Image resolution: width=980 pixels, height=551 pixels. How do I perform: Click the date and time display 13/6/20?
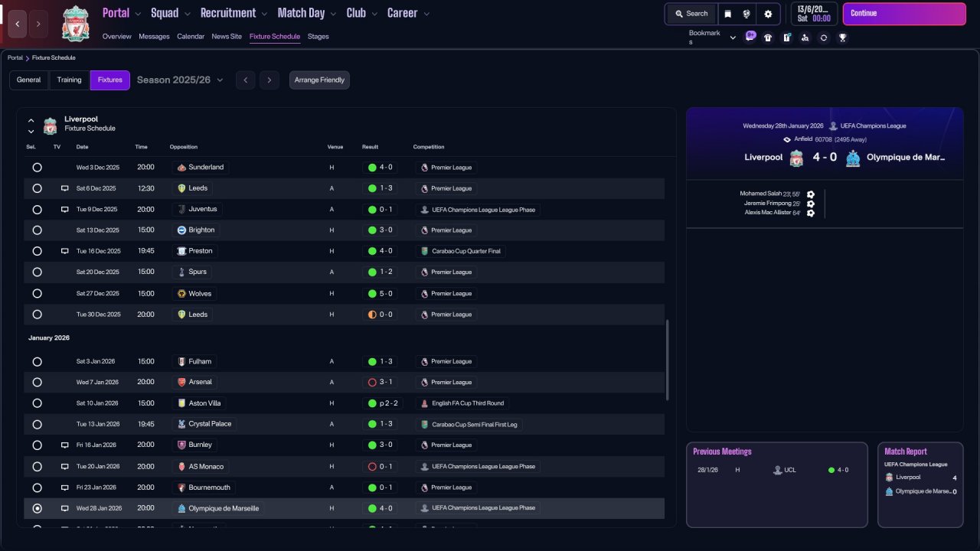point(814,14)
